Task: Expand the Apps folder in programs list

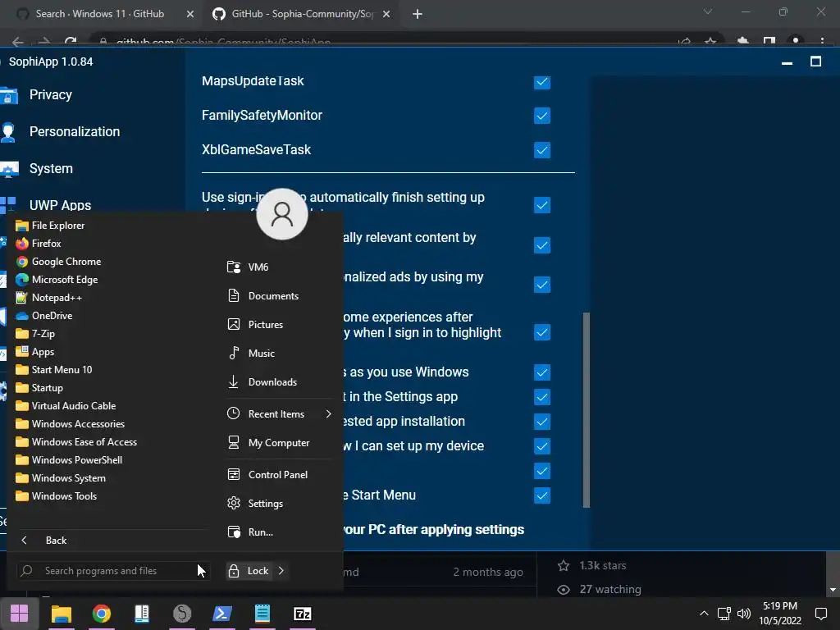Action: [x=35, y=352]
